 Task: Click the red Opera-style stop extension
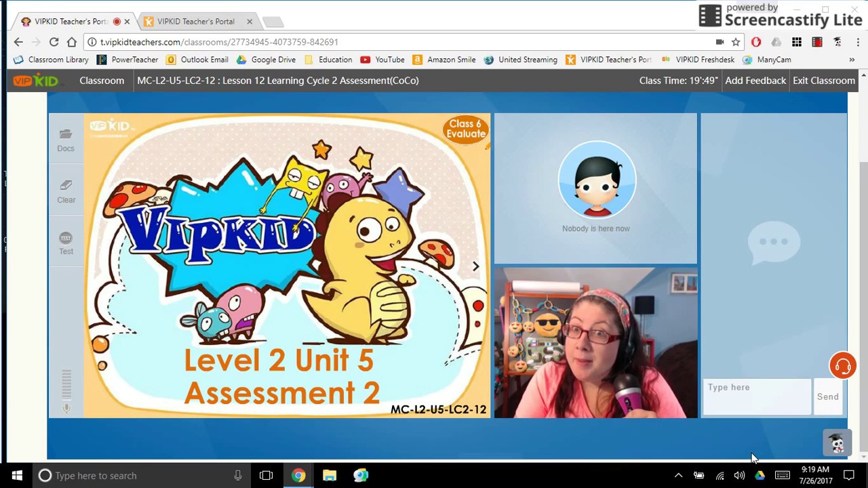(x=756, y=42)
